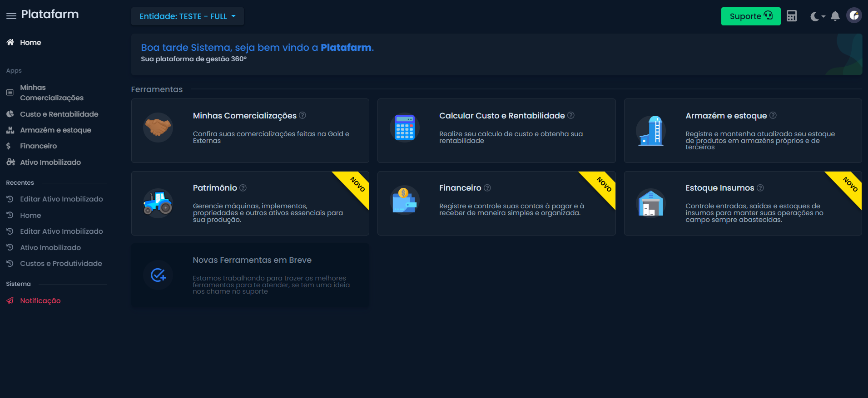The width and height of the screenshot is (868, 398).
Task: Click the handshake icon for Minhas Comercializações
Action: click(x=158, y=128)
